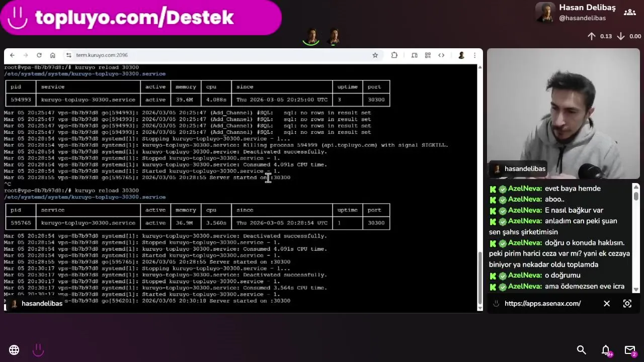Select the first participant avatar with green ring
Screen dimensions: 644x362
coord(311,37)
